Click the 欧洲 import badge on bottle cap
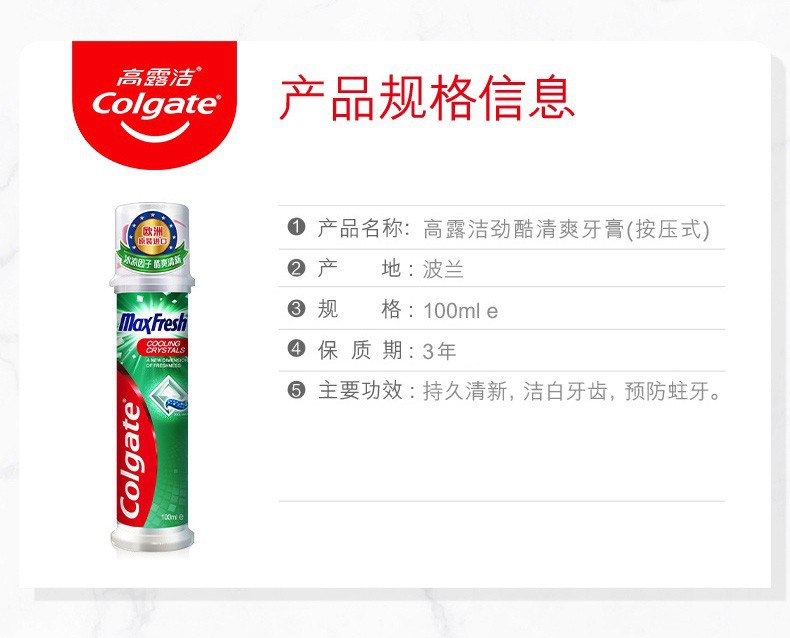Screen dimensions: 790x638 pos(152,240)
